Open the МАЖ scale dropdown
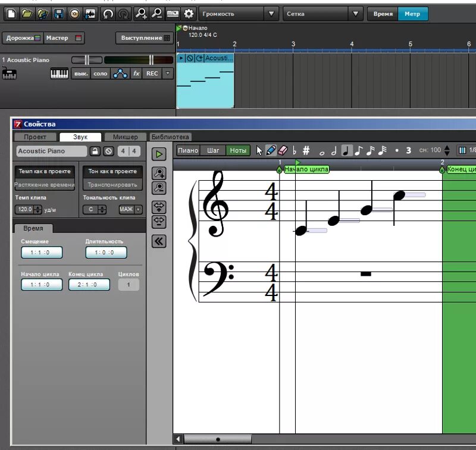Viewport: 476px width, 450px height. click(x=130, y=209)
